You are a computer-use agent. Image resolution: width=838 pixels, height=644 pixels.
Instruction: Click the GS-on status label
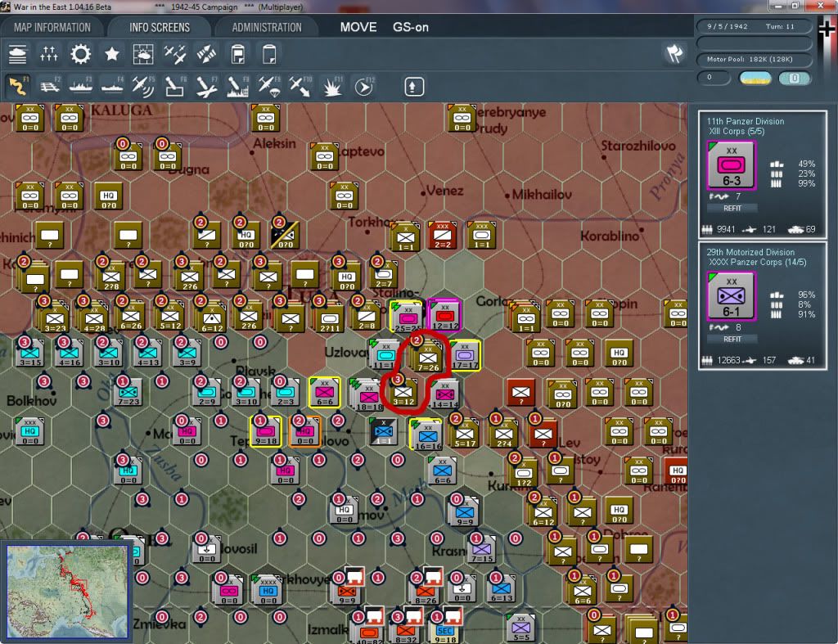(411, 27)
